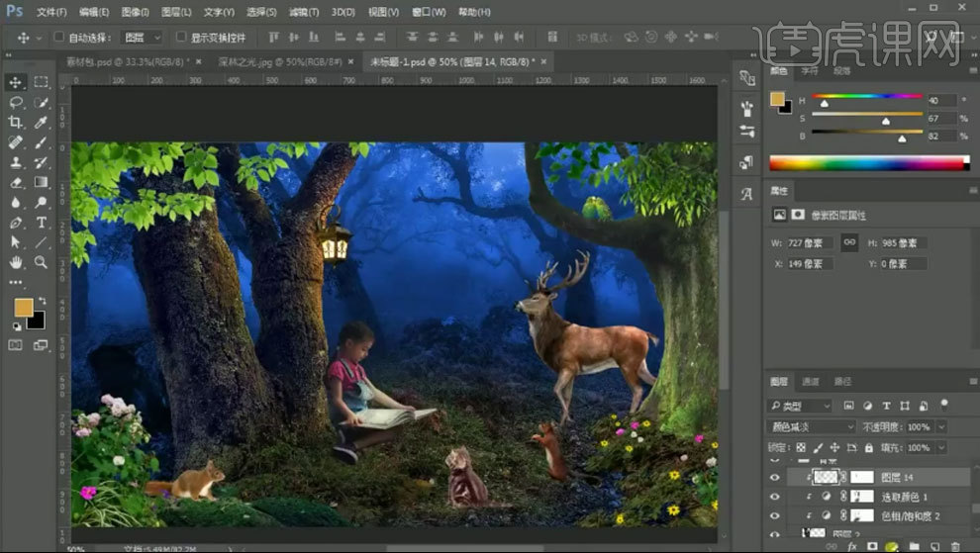The image size is (980, 553).
Task: Select the Quick Selection tool
Action: point(42,102)
